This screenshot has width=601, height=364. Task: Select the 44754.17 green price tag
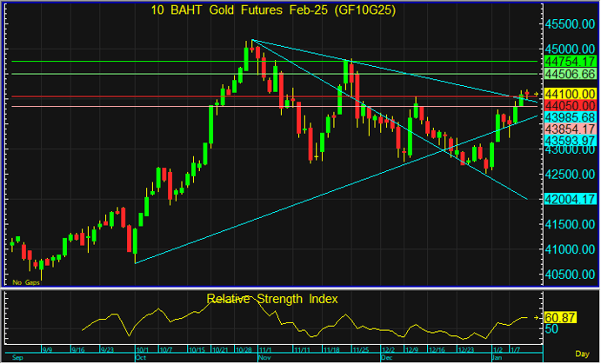click(x=569, y=63)
